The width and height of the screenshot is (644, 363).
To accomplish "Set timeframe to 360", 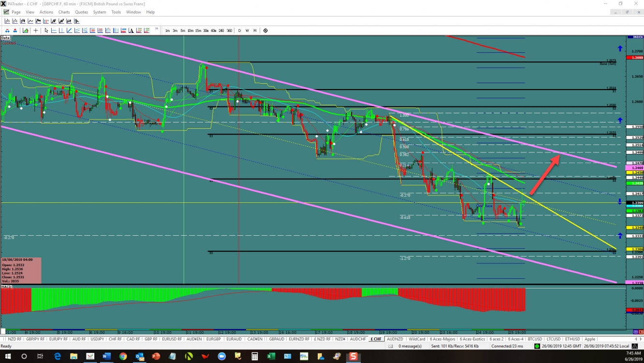I will [229, 30].
